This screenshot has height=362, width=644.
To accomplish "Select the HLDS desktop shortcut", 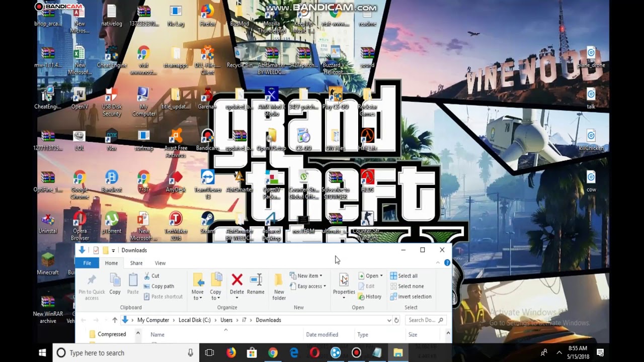I will tap(367, 182).
